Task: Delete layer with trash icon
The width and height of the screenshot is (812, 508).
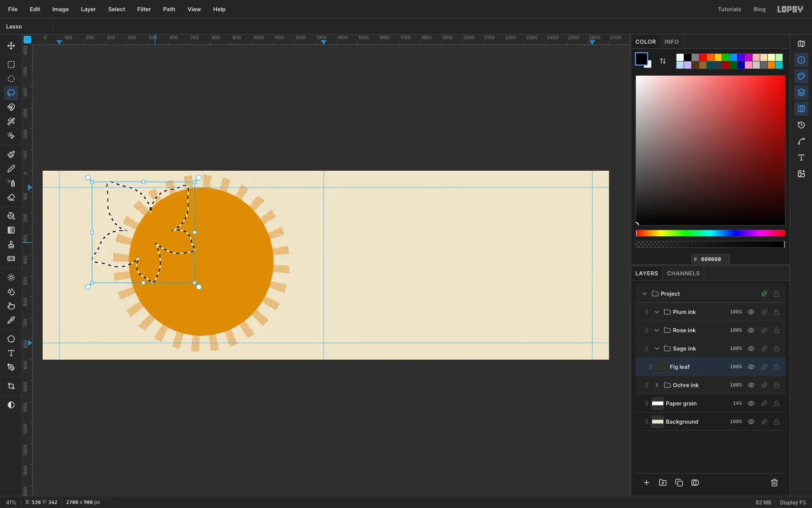Action: pos(774,483)
